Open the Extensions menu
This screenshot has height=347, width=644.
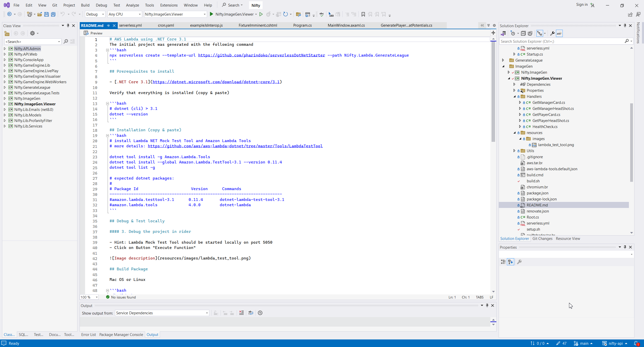(x=169, y=5)
